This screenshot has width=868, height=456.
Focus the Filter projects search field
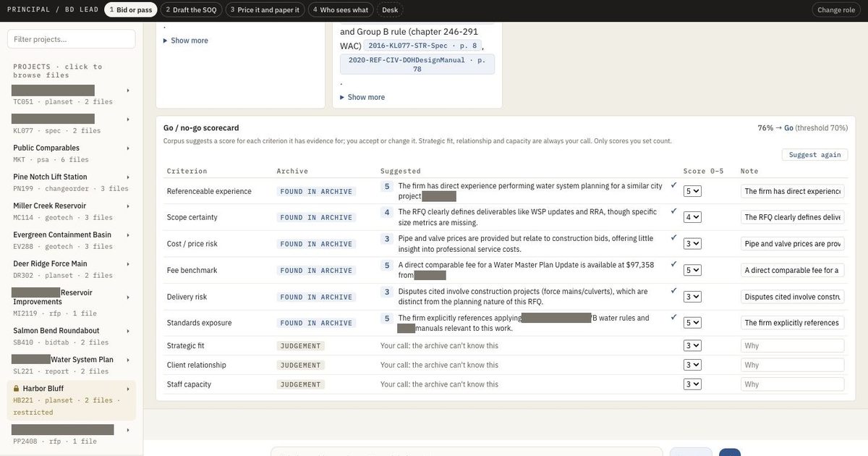tap(72, 39)
